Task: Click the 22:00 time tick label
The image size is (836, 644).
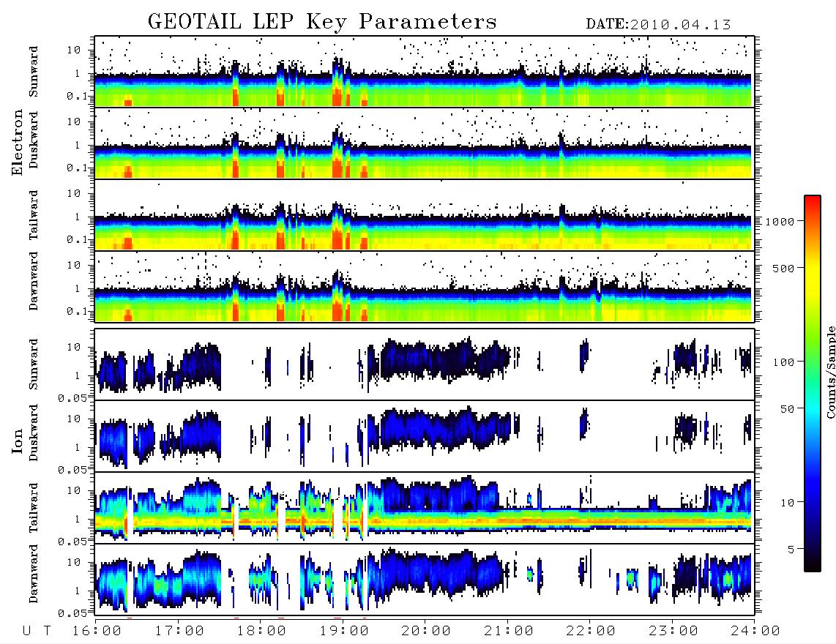Action: [x=591, y=631]
